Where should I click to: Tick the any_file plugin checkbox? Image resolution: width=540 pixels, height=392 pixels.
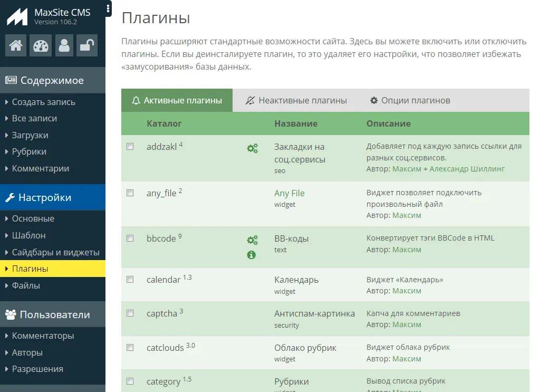[x=130, y=193]
